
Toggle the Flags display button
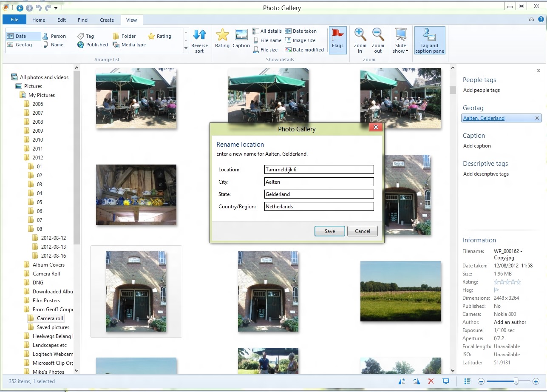(x=337, y=40)
